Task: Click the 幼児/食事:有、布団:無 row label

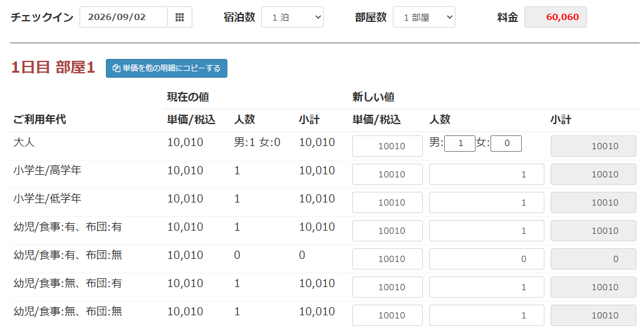Action: (x=68, y=255)
